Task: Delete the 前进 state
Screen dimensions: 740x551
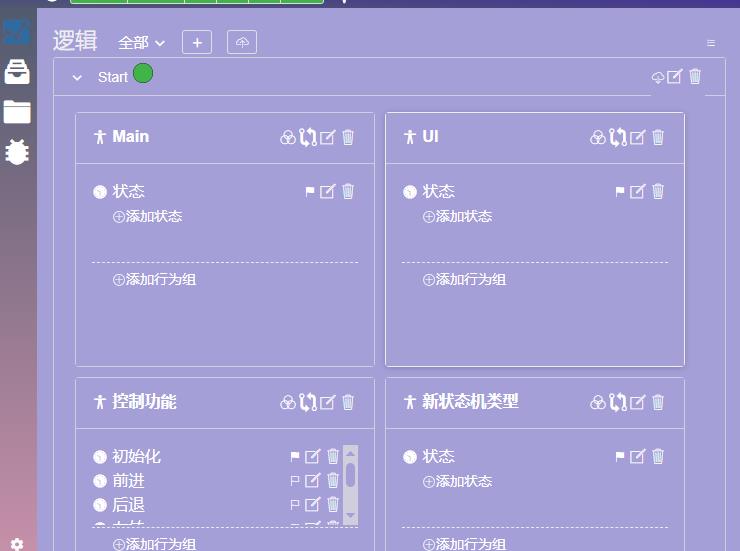Action: [x=333, y=481]
